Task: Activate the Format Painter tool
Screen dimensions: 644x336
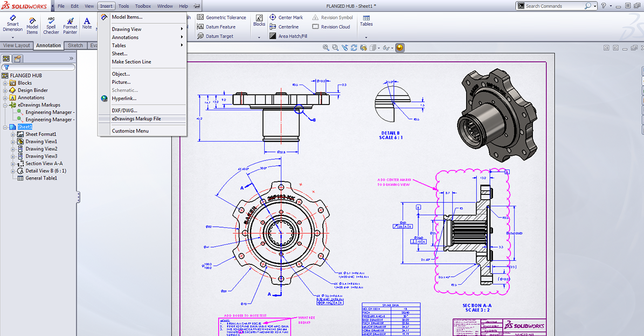Action: 70,24
